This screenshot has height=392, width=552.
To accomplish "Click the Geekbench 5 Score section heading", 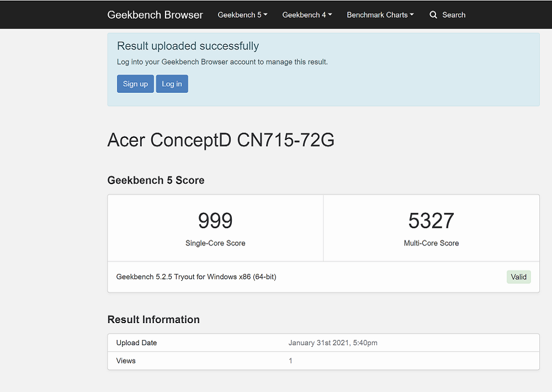I will tap(156, 180).
